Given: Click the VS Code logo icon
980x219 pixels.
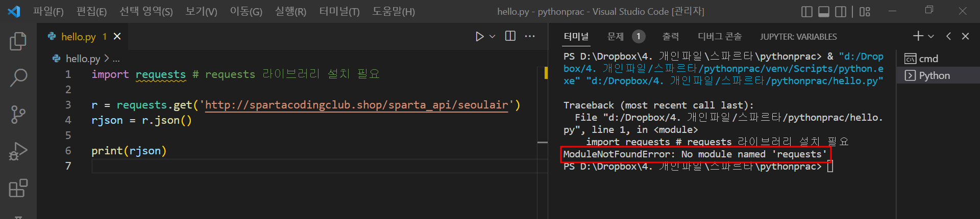Looking at the screenshot, I should pyautogui.click(x=14, y=11).
